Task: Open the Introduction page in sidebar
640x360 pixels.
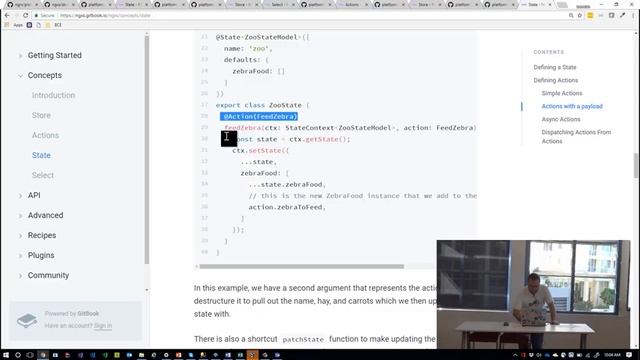Action: click(53, 96)
